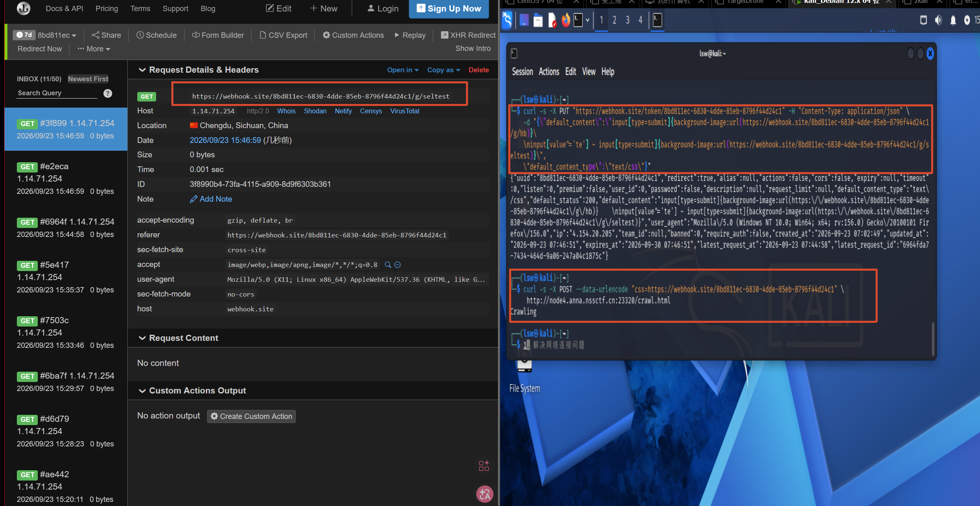Delete the current request

[x=479, y=70]
